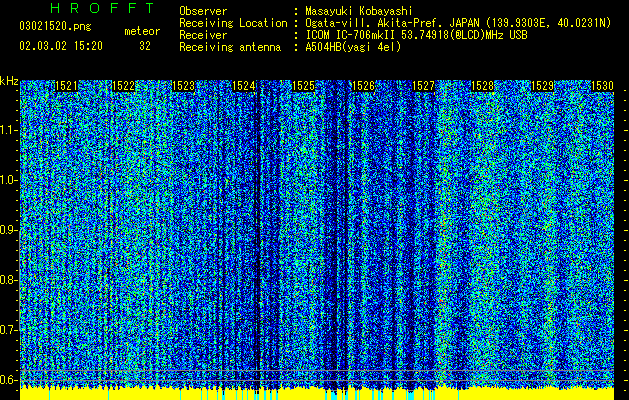Click the 0.6 kHz axis label

point(8,380)
